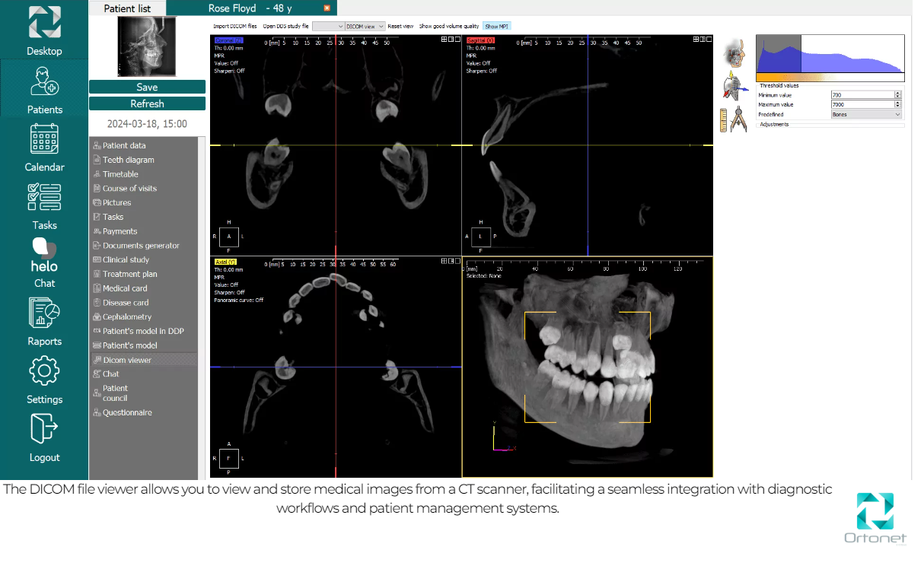Switch to the Patient list tab
This screenshot has height=585, width=924.
tap(127, 8)
